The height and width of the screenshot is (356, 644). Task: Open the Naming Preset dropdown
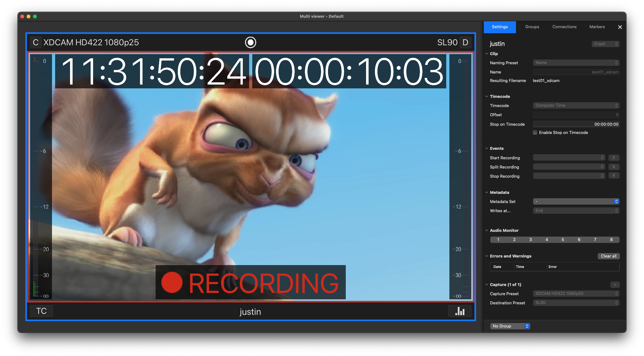(x=576, y=63)
